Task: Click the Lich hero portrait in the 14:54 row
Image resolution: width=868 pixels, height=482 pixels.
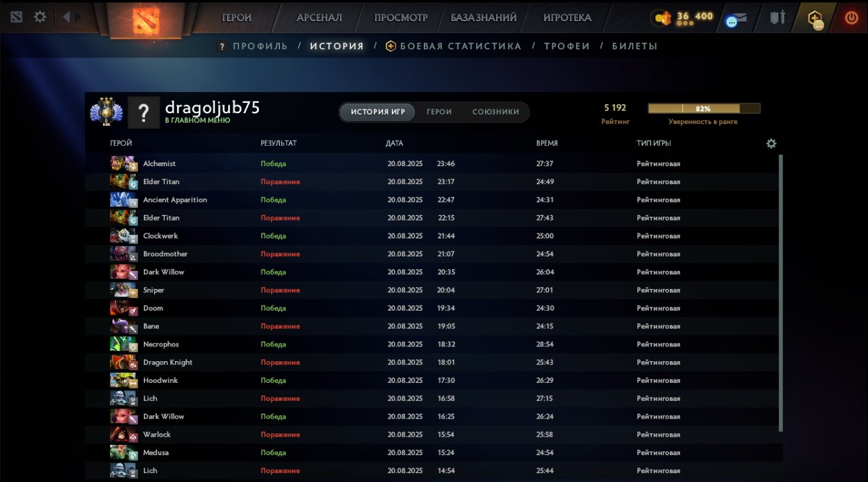Action: [x=123, y=470]
